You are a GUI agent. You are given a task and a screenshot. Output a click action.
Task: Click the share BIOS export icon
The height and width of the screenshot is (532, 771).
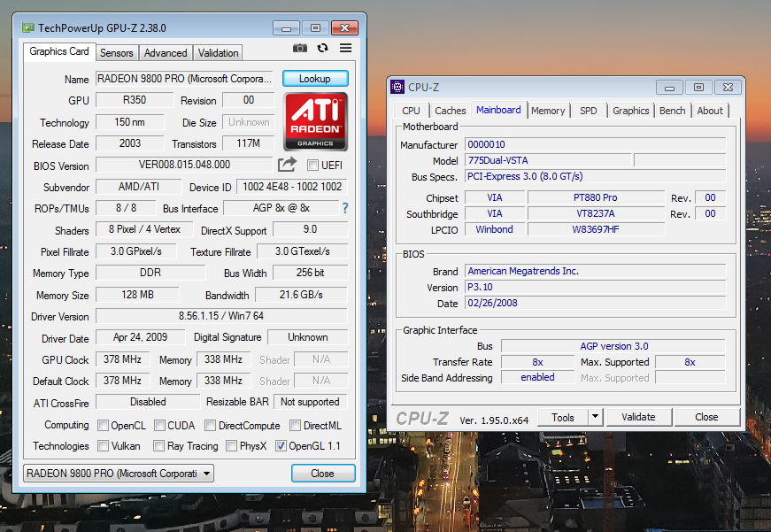287,165
